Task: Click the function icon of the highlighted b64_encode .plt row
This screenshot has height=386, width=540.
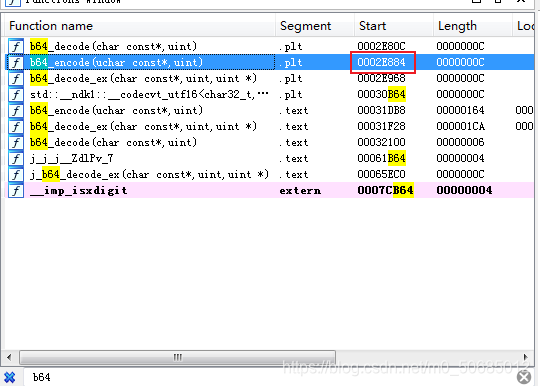Action: 16,62
